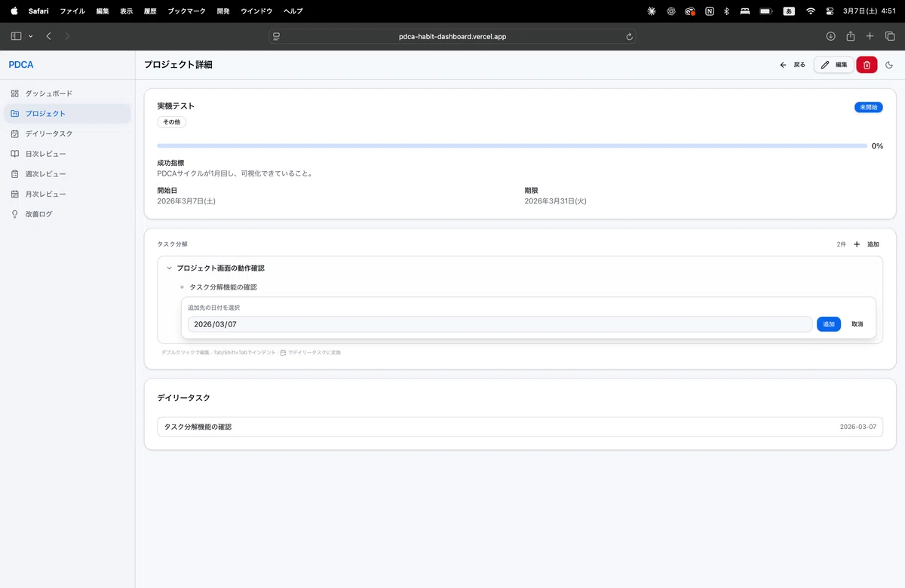The height and width of the screenshot is (588, 905).
Task: Click the Bluetooth icon in menu bar
Action: (726, 11)
